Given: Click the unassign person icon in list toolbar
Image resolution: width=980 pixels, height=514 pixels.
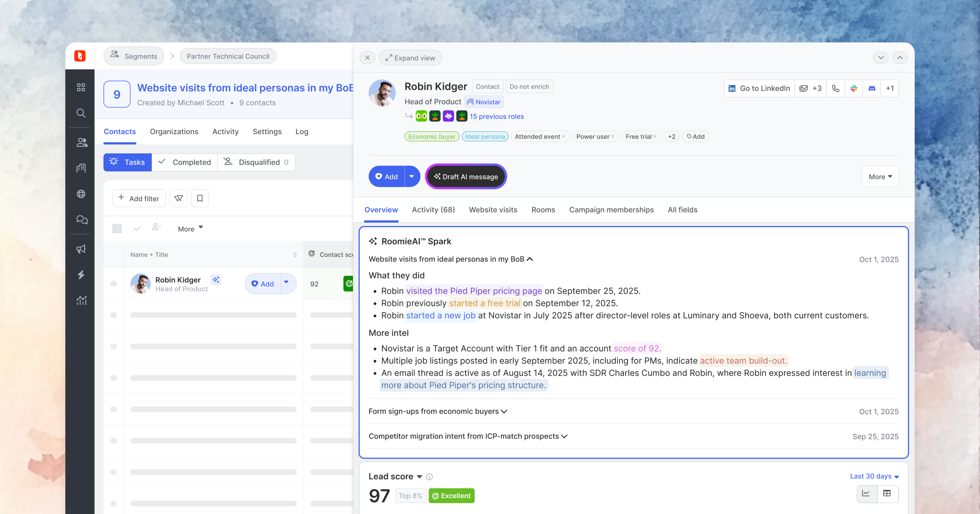Looking at the screenshot, I should (x=156, y=227).
